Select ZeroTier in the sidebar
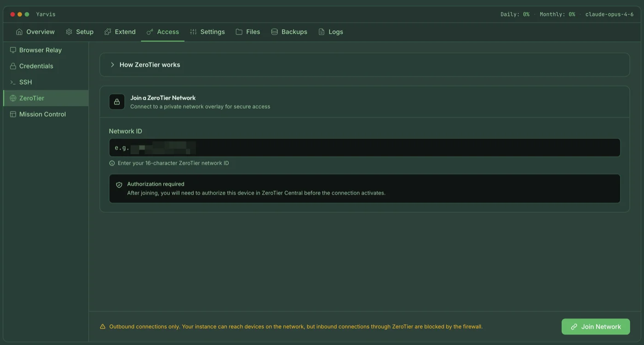 (x=32, y=98)
